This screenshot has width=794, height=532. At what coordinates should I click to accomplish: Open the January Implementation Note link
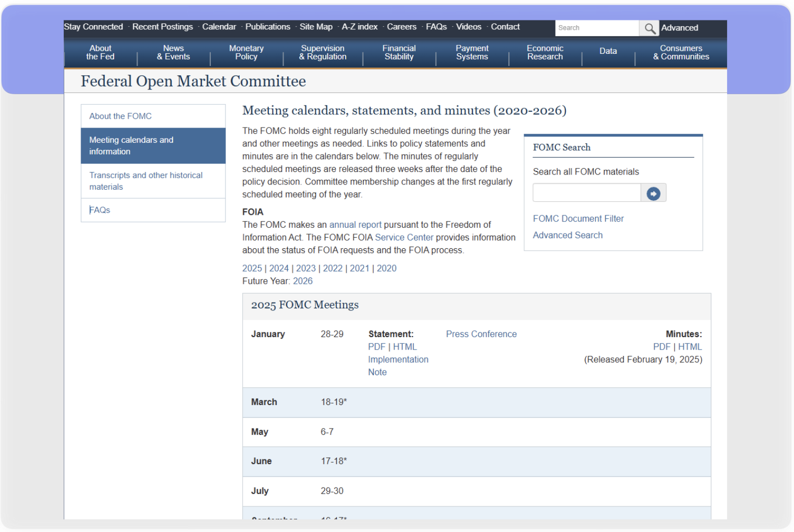[x=398, y=366]
